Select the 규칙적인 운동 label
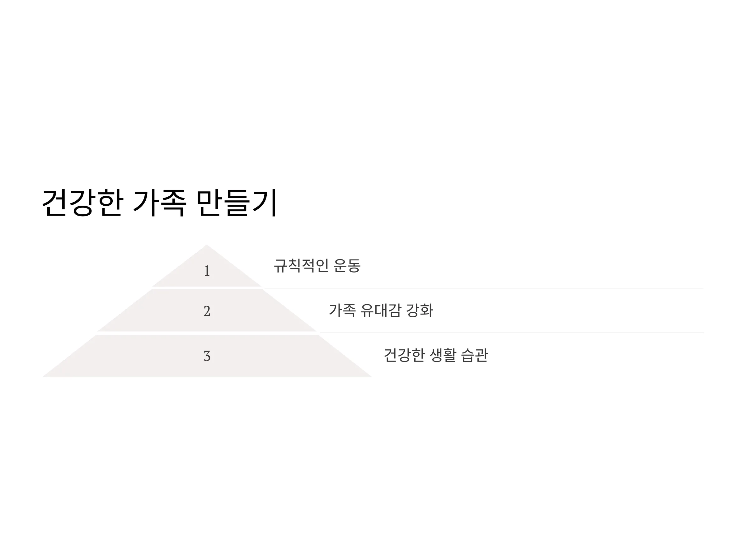Viewport: 747px width, 560px height. coord(317,266)
